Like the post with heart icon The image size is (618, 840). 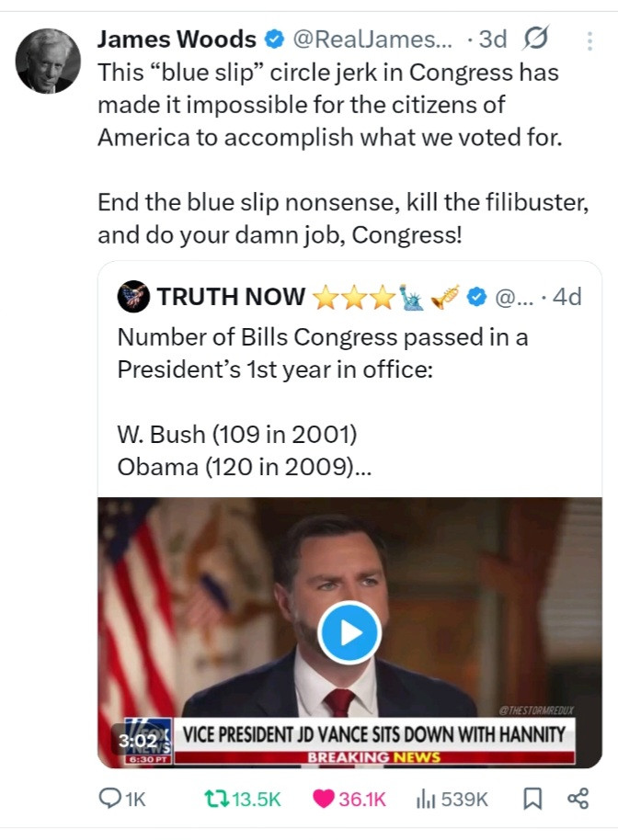point(324,799)
